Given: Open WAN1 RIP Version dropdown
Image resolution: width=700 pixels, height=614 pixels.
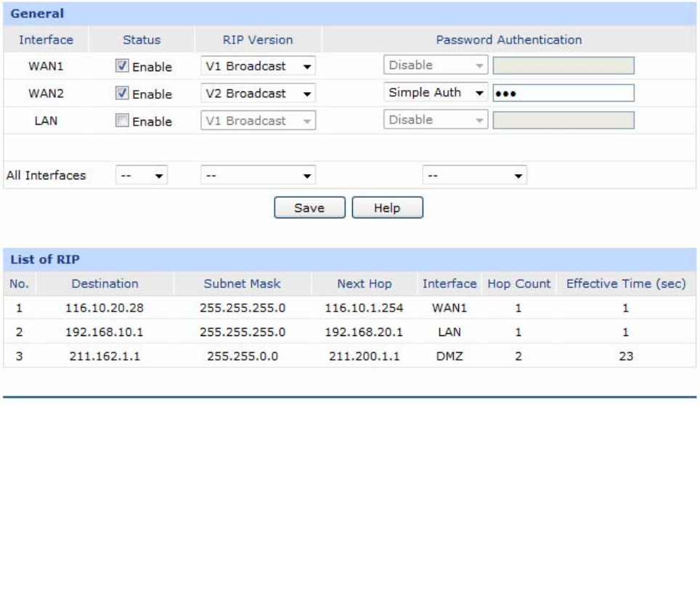Looking at the screenshot, I should point(257,67).
